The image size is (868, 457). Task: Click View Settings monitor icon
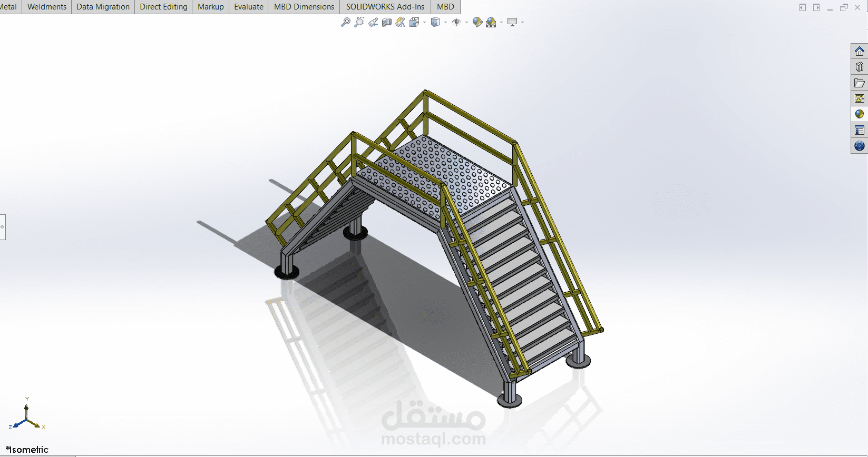(512, 22)
